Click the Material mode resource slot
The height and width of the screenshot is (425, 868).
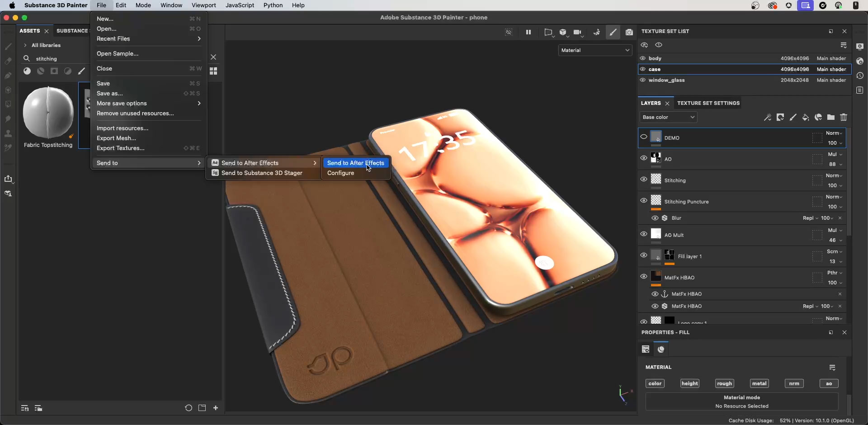coord(742,401)
